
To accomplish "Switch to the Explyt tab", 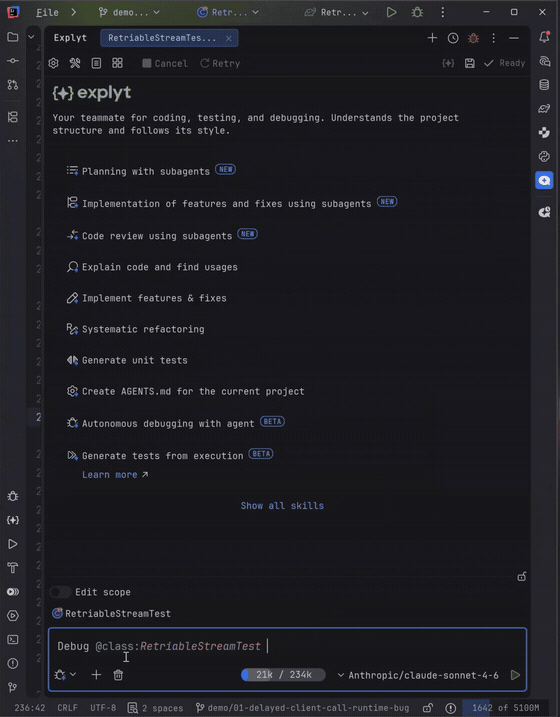I will click(x=70, y=38).
